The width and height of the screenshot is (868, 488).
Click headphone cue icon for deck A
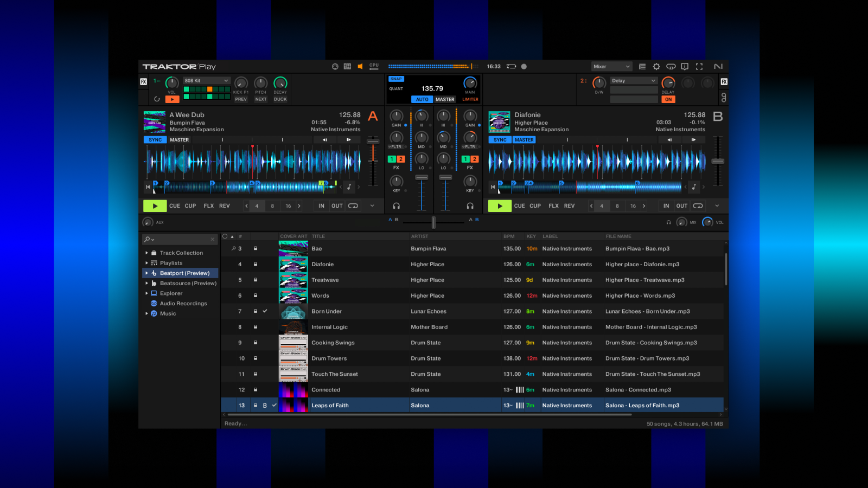(x=397, y=206)
